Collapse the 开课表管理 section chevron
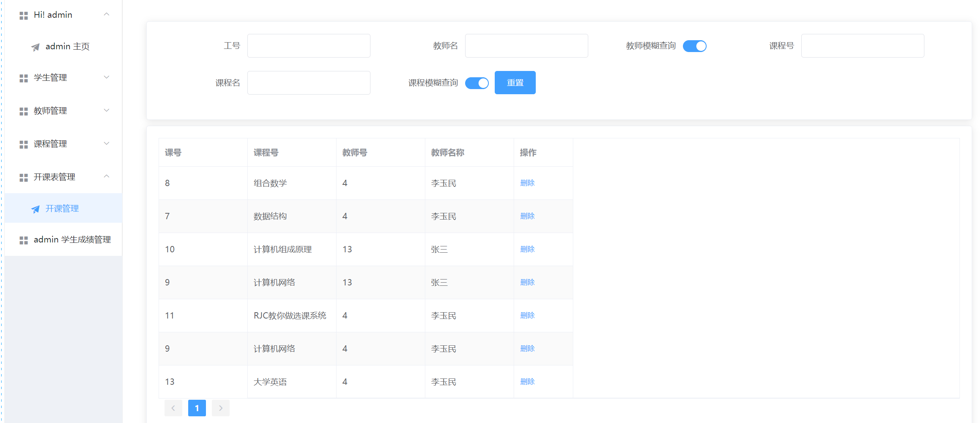980x423 pixels. click(106, 176)
